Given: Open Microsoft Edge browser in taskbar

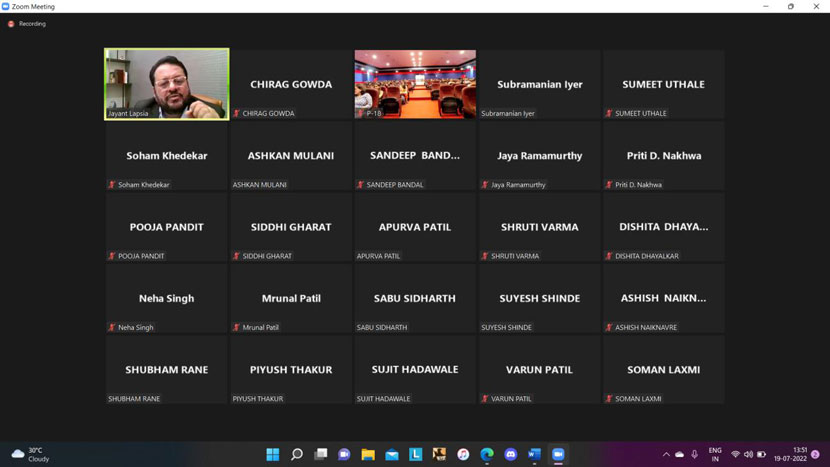Looking at the screenshot, I should click(487, 454).
